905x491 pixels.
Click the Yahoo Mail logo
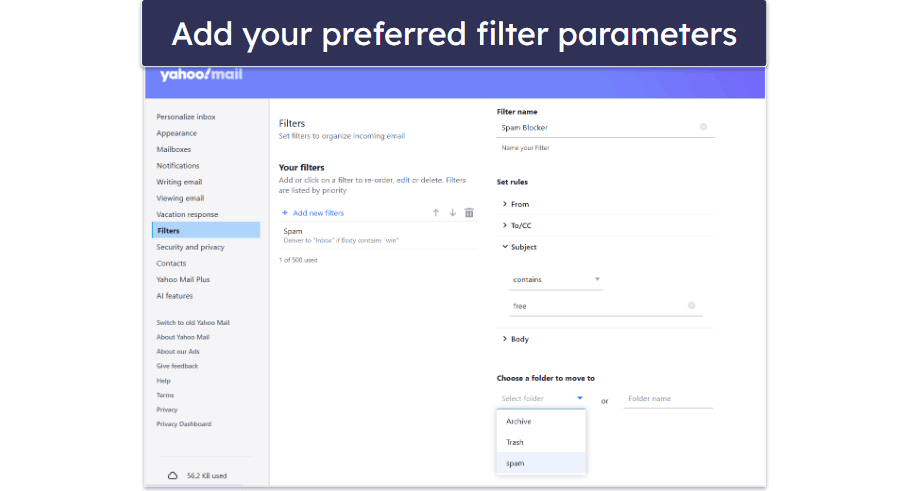[x=201, y=75]
